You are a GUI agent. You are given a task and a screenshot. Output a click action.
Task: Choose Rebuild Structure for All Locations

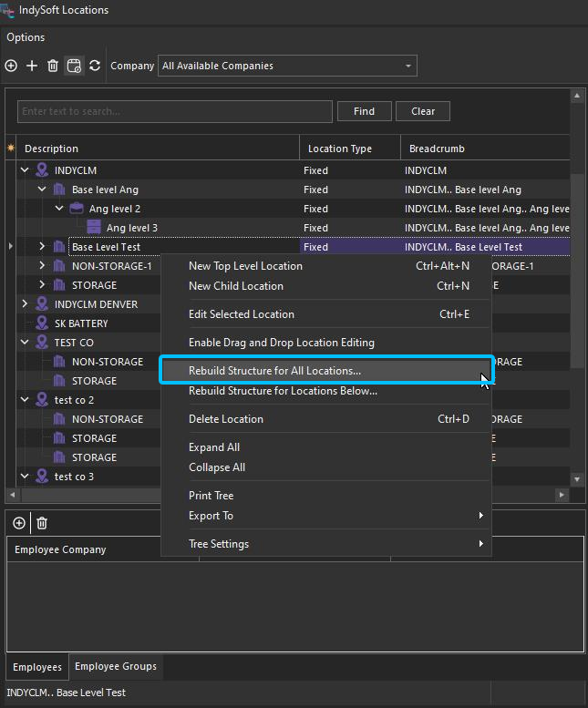click(274, 371)
